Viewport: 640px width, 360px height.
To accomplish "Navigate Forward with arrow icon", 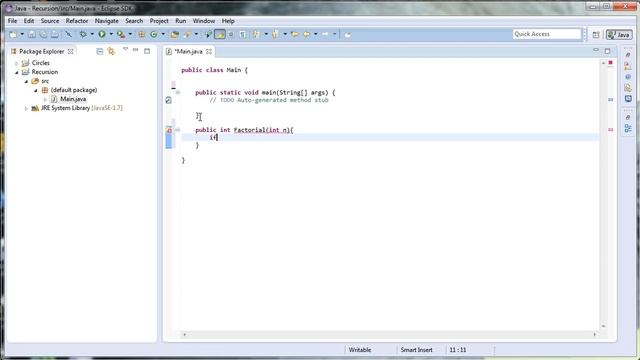I will coord(325,35).
